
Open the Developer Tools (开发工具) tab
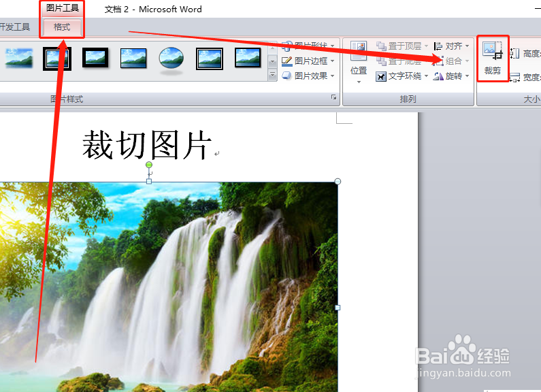(15, 27)
